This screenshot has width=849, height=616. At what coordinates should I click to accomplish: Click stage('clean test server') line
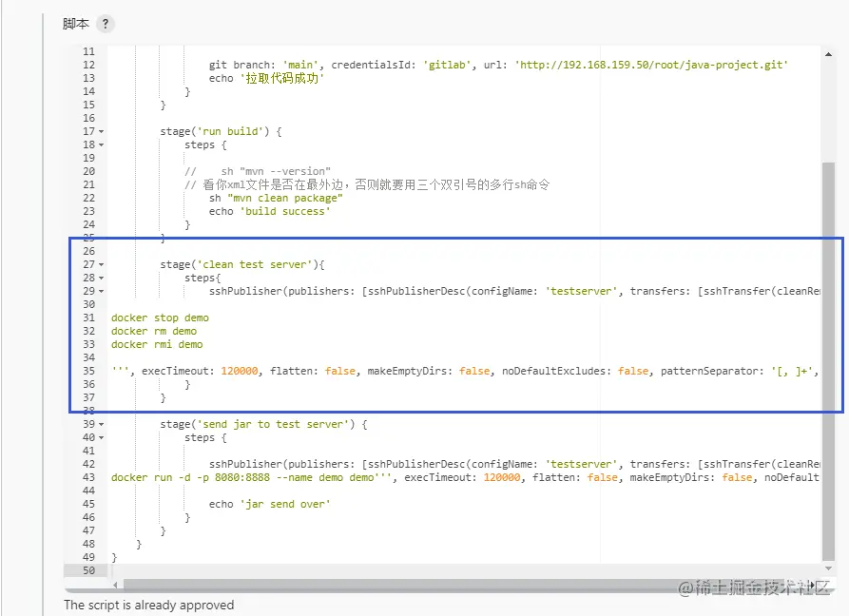pyautogui.click(x=242, y=264)
